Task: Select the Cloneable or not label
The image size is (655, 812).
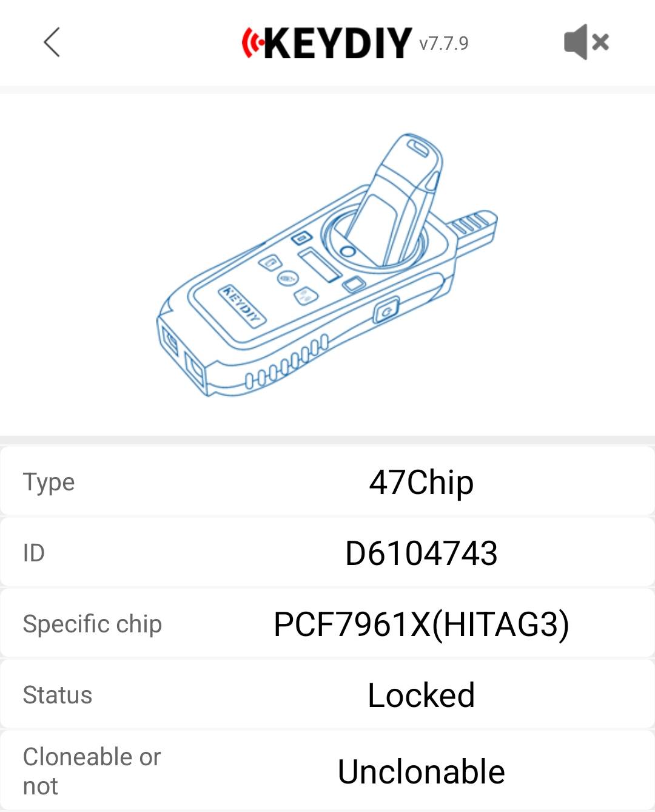Action: click(x=92, y=771)
